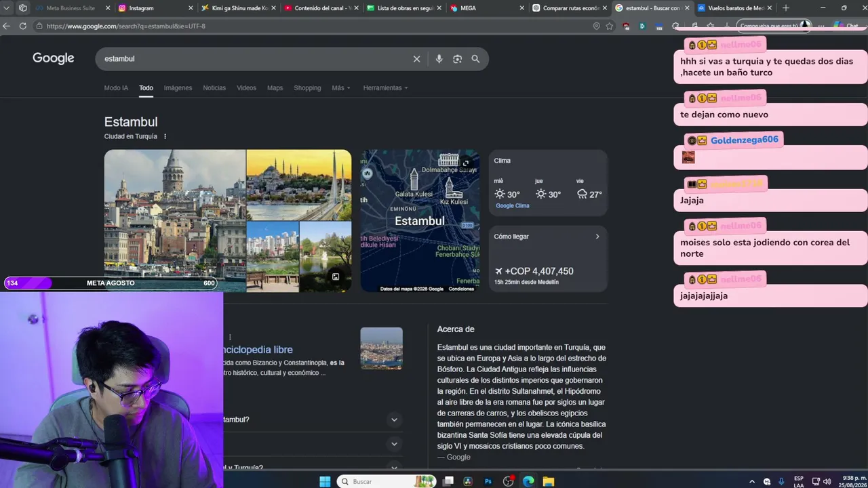Open the OBS icon with red badge in taskbar
868x488 pixels.
[509, 481]
